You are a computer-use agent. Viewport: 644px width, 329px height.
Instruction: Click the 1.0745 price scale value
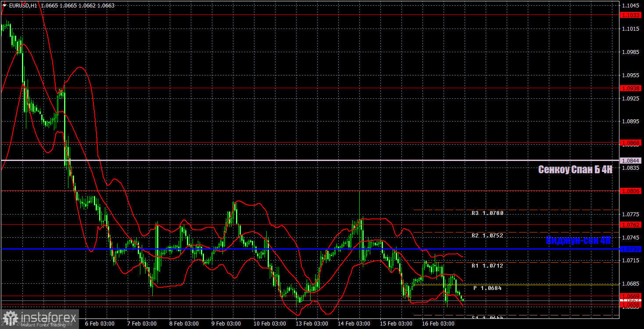point(630,237)
